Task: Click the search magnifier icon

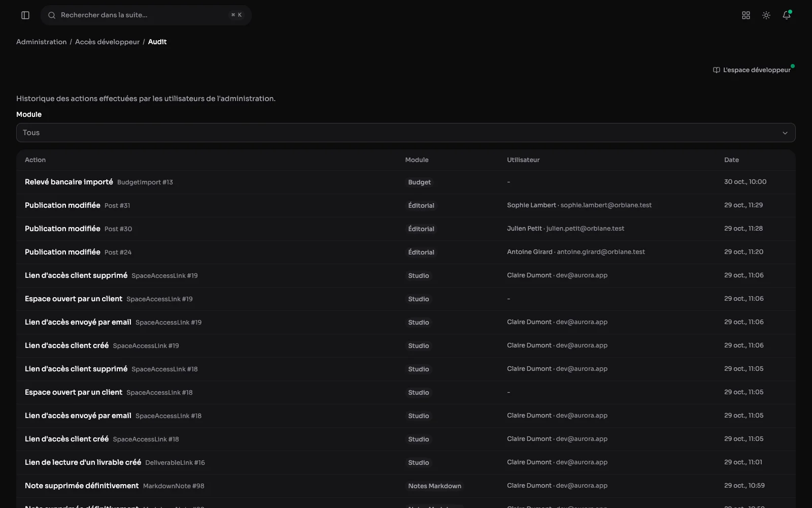Action: [x=52, y=15]
